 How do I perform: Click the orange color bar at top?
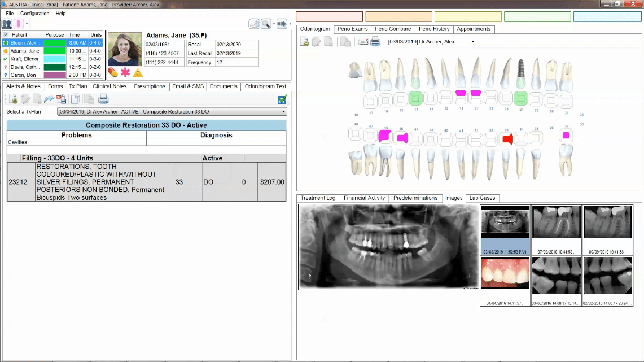[x=398, y=16]
